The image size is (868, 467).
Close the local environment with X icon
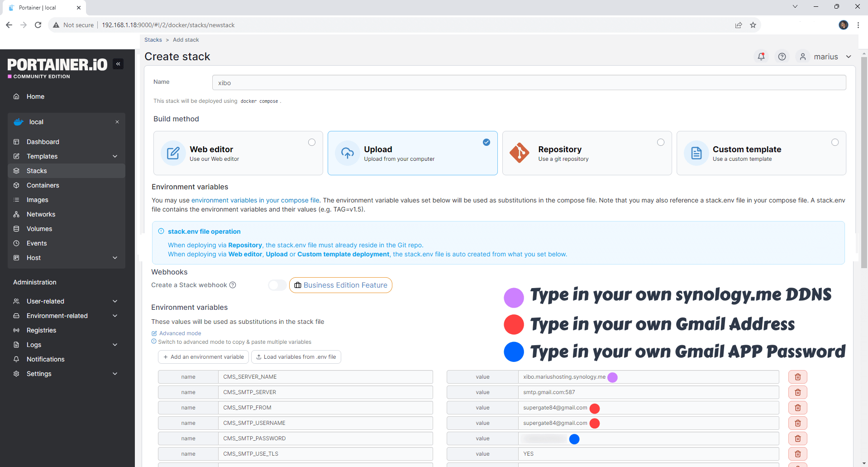click(117, 122)
